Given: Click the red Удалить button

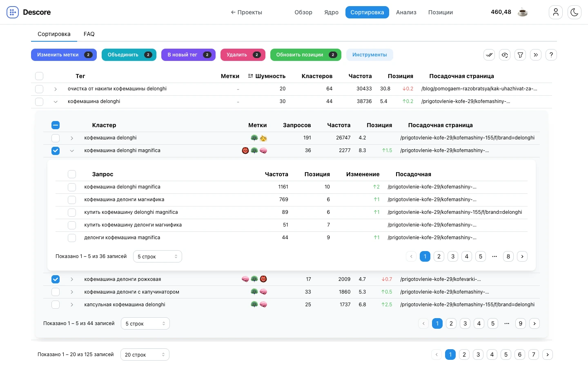Looking at the screenshot, I should (243, 55).
